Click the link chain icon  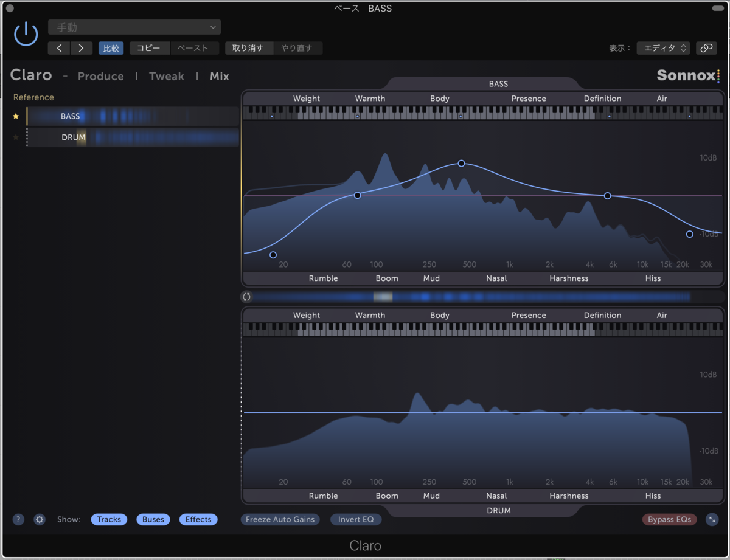[x=706, y=48]
